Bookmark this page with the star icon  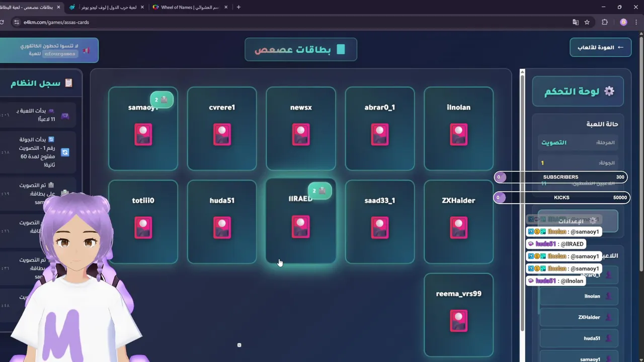(x=587, y=22)
